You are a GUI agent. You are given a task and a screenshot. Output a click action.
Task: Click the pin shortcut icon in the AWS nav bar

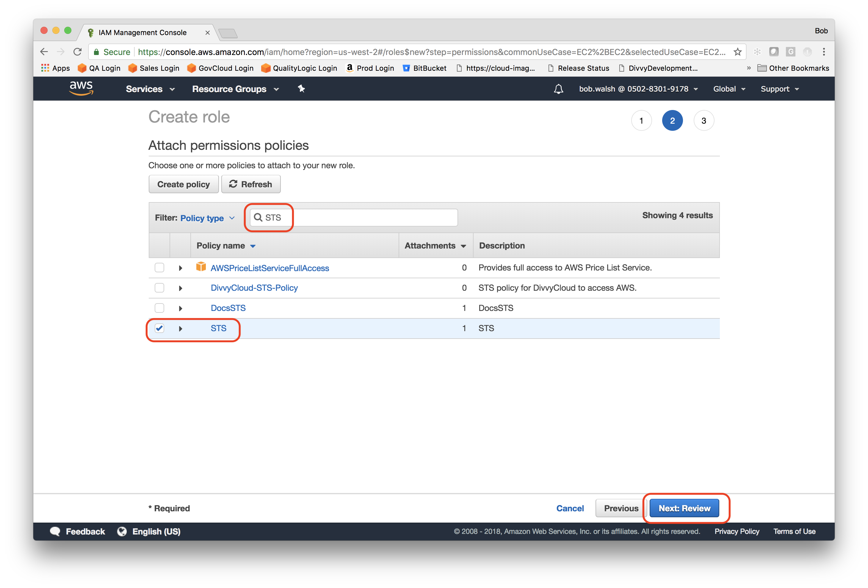[x=301, y=89]
